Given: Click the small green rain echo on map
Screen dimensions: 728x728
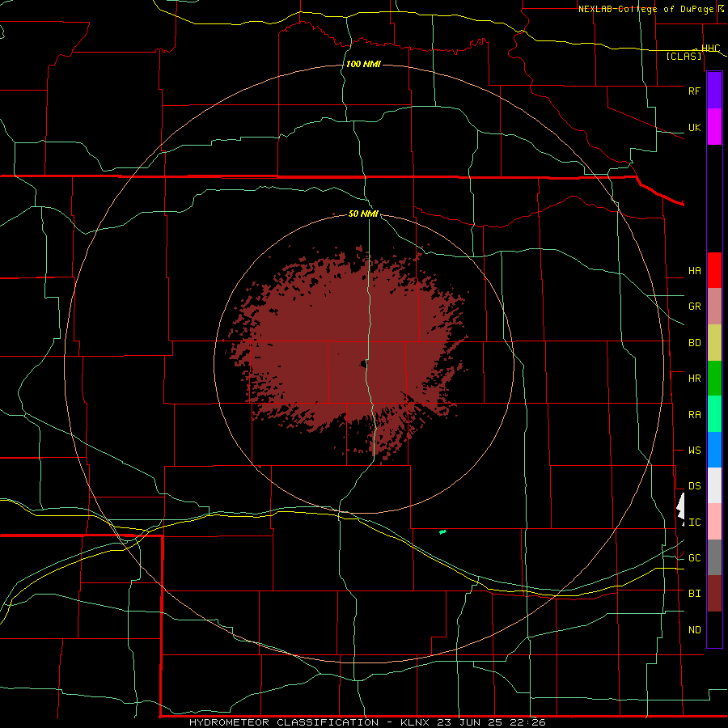Looking at the screenshot, I should tap(442, 531).
